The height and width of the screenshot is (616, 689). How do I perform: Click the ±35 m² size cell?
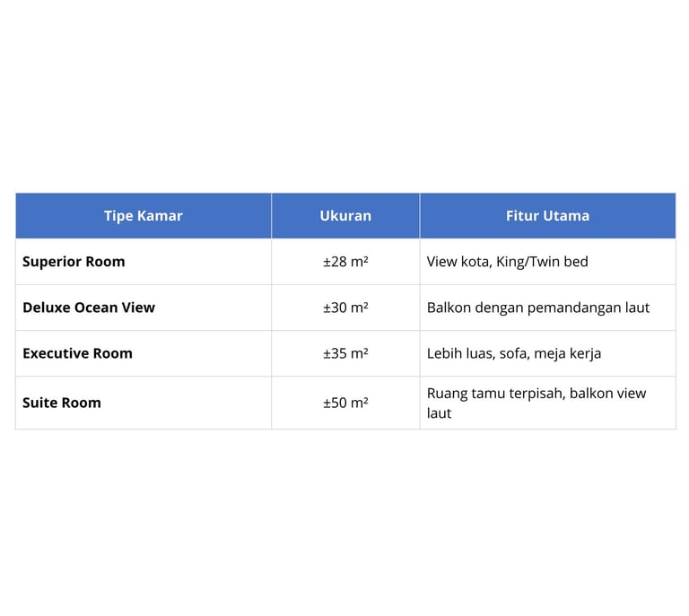pyautogui.click(x=345, y=353)
